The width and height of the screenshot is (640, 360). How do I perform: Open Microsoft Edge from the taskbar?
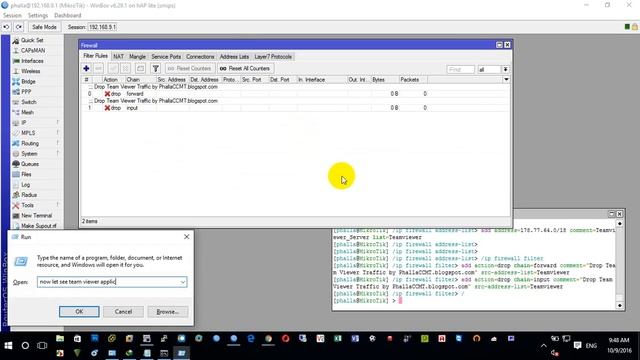tap(251, 339)
